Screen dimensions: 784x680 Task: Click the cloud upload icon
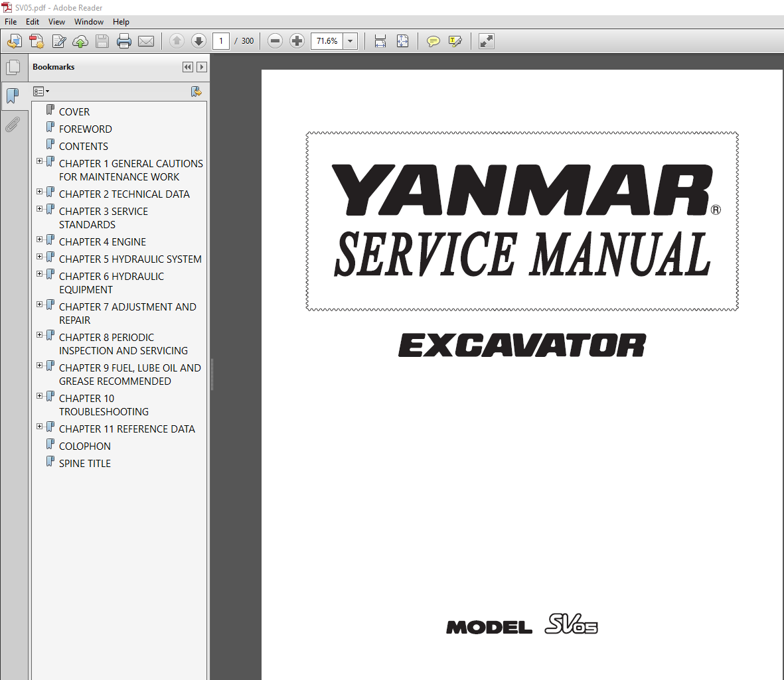click(x=80, y=41)
